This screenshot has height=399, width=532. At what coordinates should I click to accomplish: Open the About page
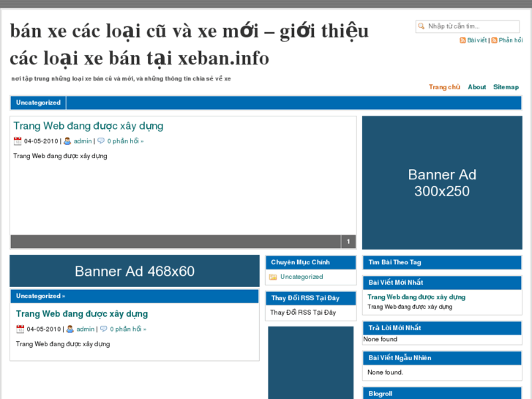click(x=476, y=87)
